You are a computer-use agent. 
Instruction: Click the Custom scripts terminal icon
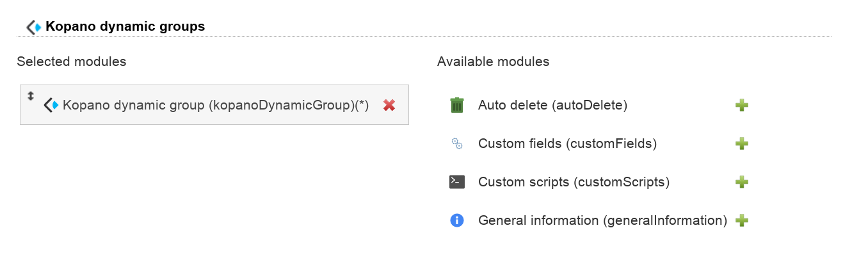click(456, 182)
